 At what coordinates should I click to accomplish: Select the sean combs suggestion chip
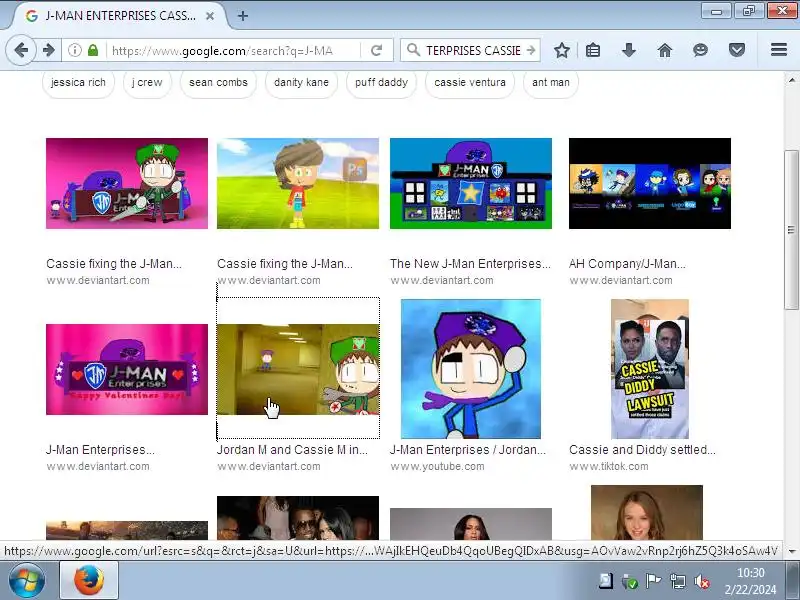218,83
